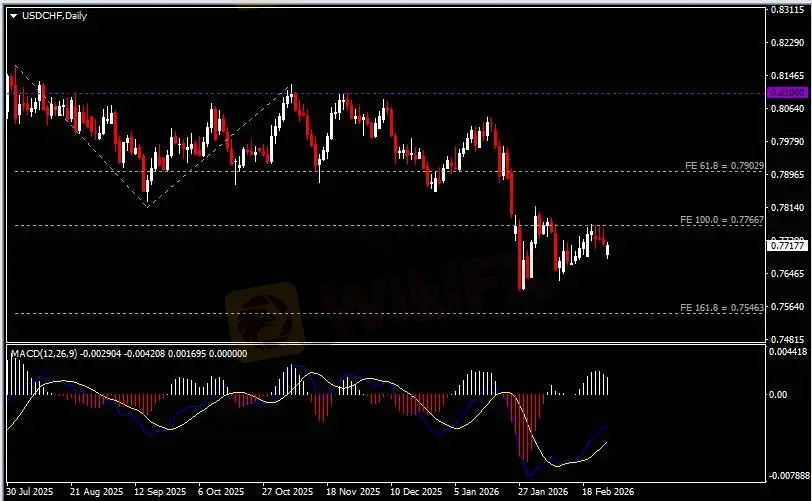Select the purple 0.81000 price tag

[786, 92]
